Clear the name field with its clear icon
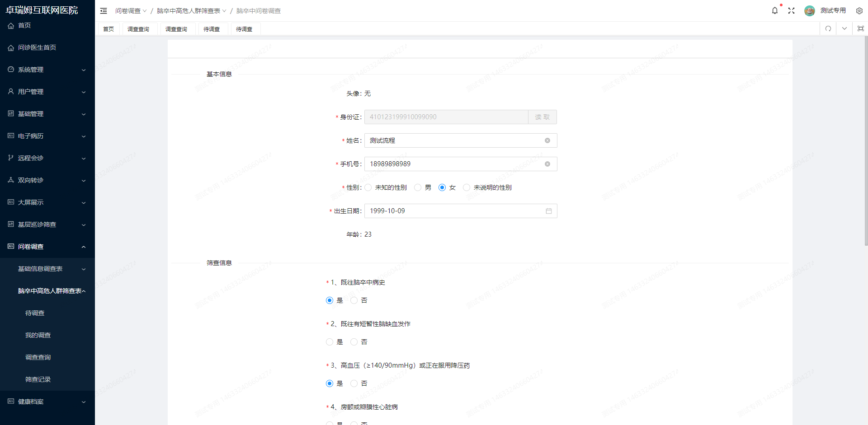 coord(547,140)
